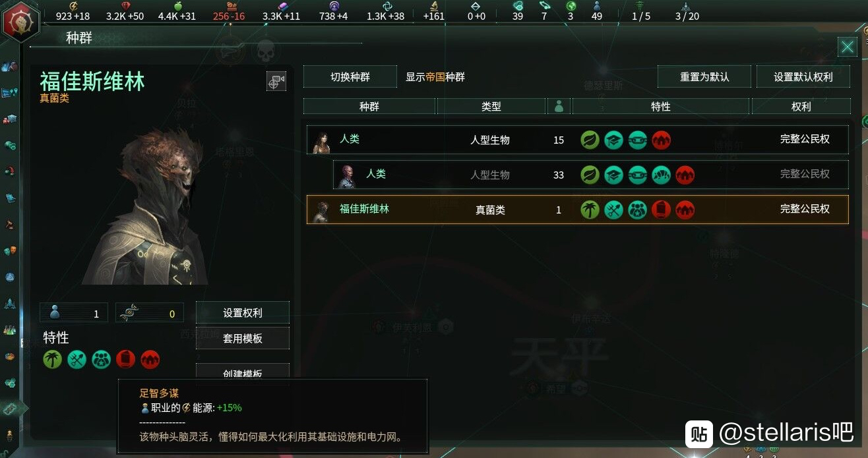Click the green leaf trait on first 人类 row
This screenshot has width=868, height=458.
pos(590,140)
